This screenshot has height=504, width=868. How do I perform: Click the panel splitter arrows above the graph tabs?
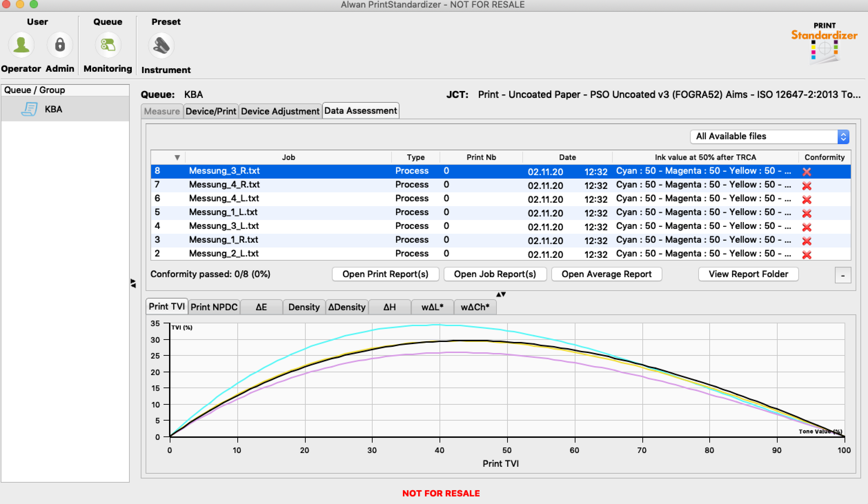point(501,294)
